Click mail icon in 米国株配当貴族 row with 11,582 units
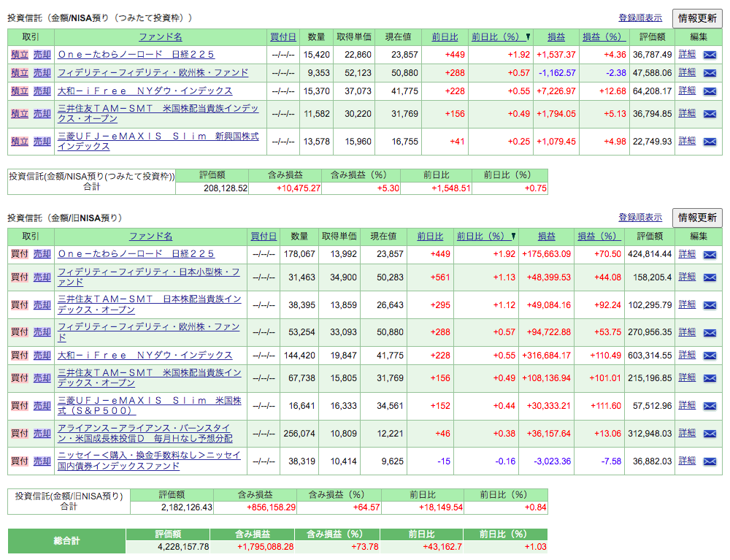 pyautogui.click(x=710, y=114)
